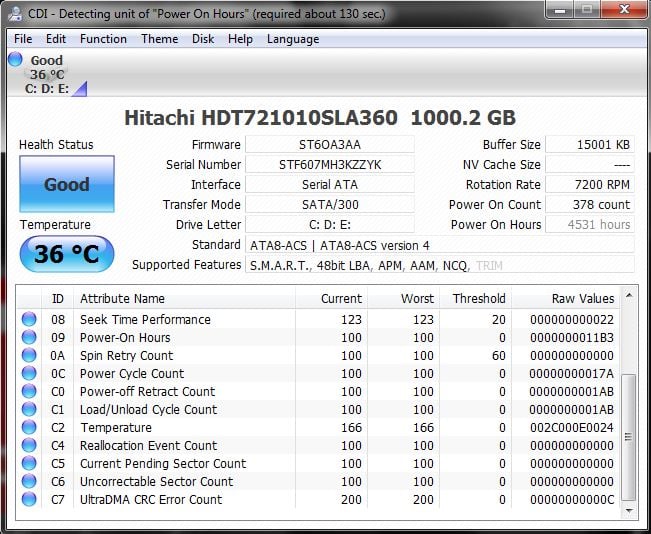651x534 pixels.
Task: Click the ID column header
Action: (58, 298)
